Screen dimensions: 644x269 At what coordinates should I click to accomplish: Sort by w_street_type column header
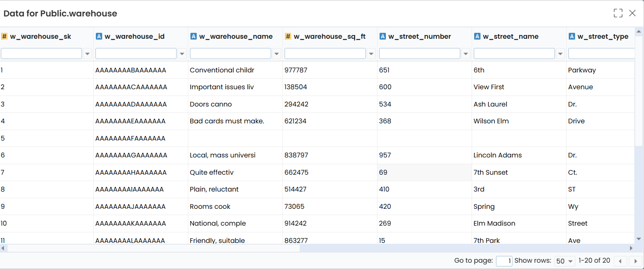coord(603,36)
